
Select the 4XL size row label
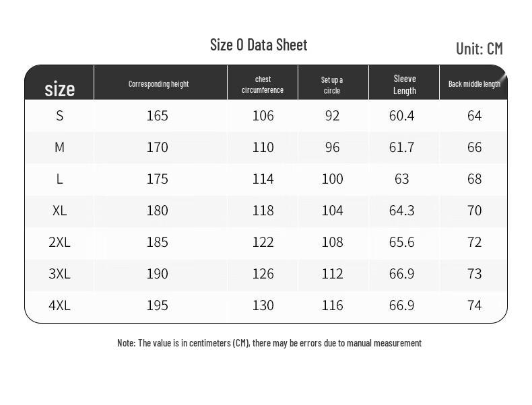59,305
